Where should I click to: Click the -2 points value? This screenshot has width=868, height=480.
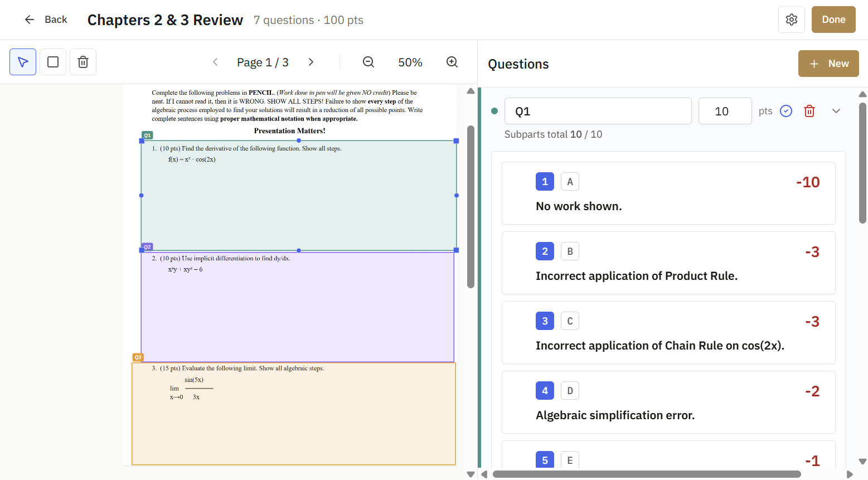[812, 391]
